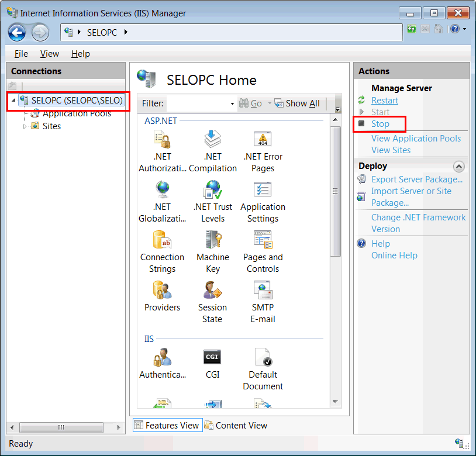The height and width of the screenshot is (456, 476).
Task: Click the Help link in Actions pane
Action: pyautogui.click(x=380, y=244)
